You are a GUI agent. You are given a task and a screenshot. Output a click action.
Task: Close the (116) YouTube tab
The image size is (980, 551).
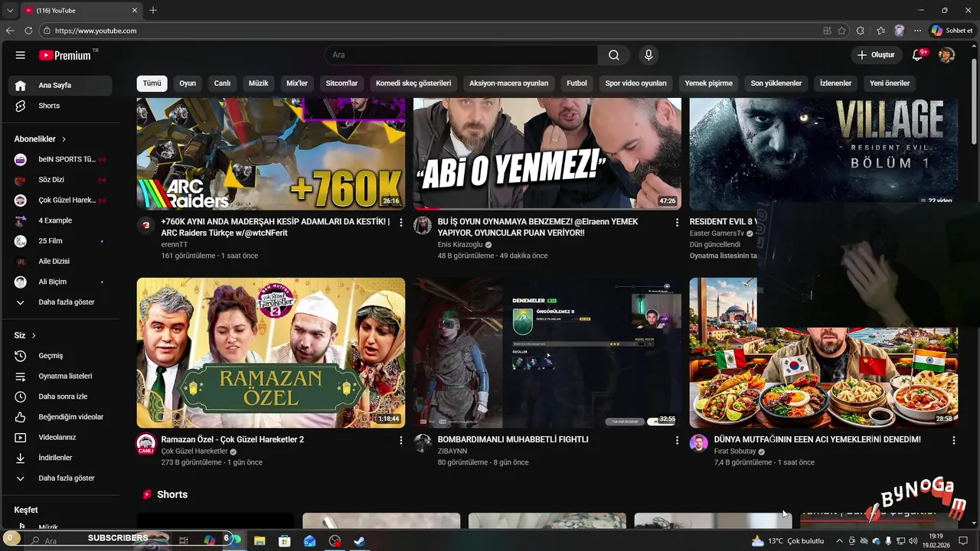(x=135, y=10)
